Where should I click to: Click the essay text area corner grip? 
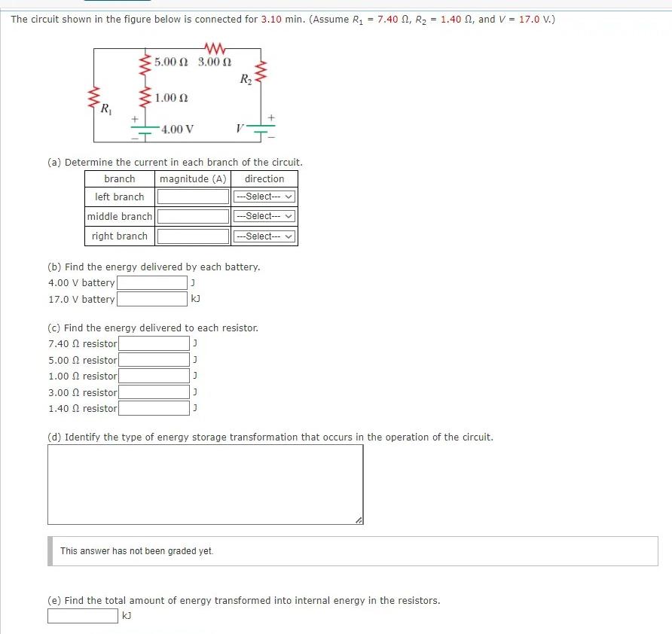[359, 520]
